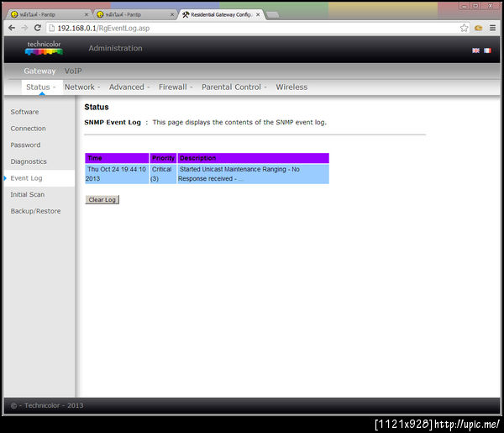Screen dimensions: 504x433
Task: Click the 'SNMP Event Log' label
Action: [113, 123]
